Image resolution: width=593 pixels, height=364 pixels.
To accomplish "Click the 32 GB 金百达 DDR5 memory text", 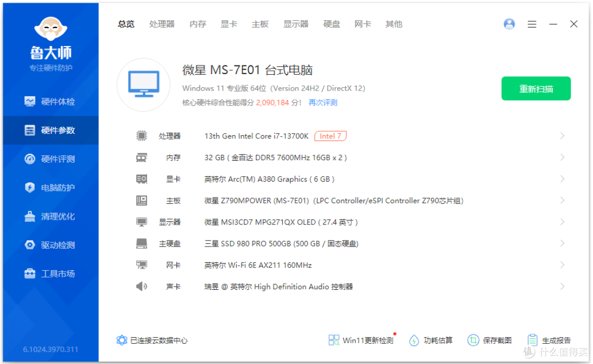I will coord(276,158).
